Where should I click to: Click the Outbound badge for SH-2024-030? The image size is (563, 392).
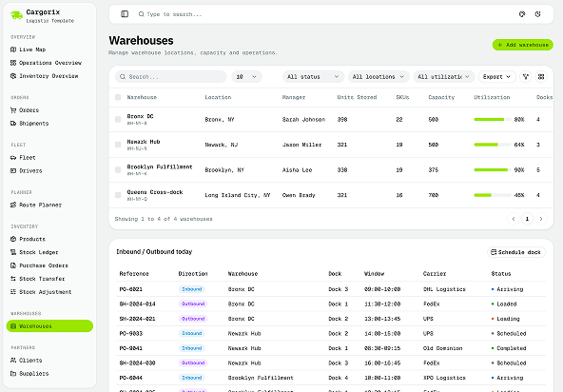point(193,363)
